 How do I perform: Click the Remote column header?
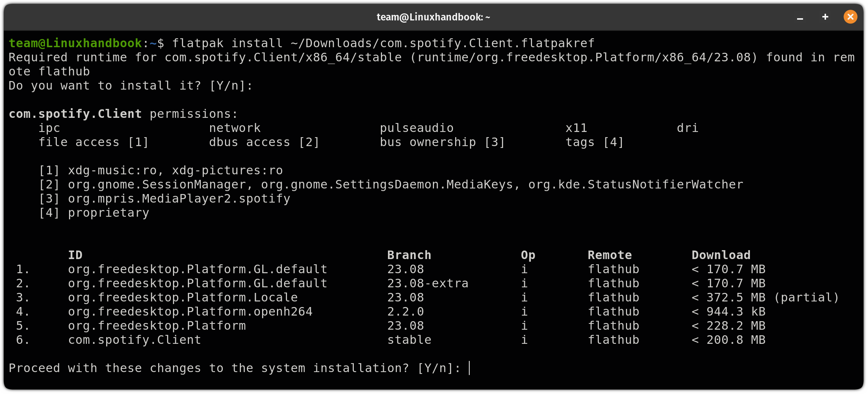(610, 255)
